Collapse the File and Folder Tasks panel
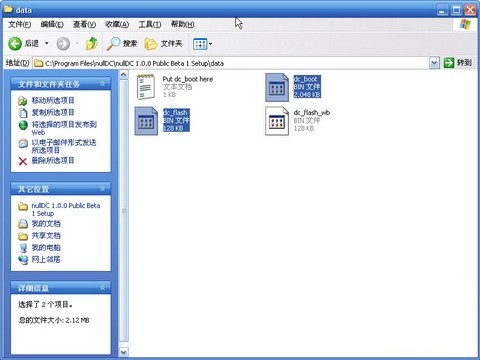The height and width of the screenshot is (360, 480). [x=102, y=84]
